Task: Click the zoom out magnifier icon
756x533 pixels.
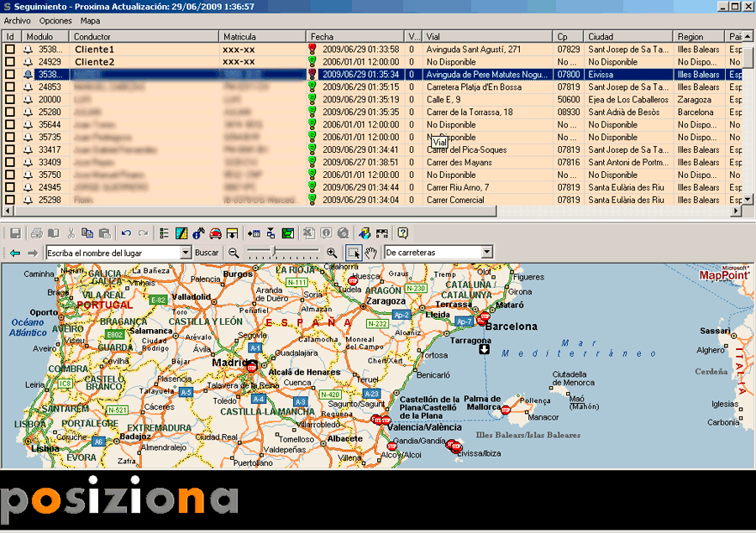Action: (x=234, y=253)
